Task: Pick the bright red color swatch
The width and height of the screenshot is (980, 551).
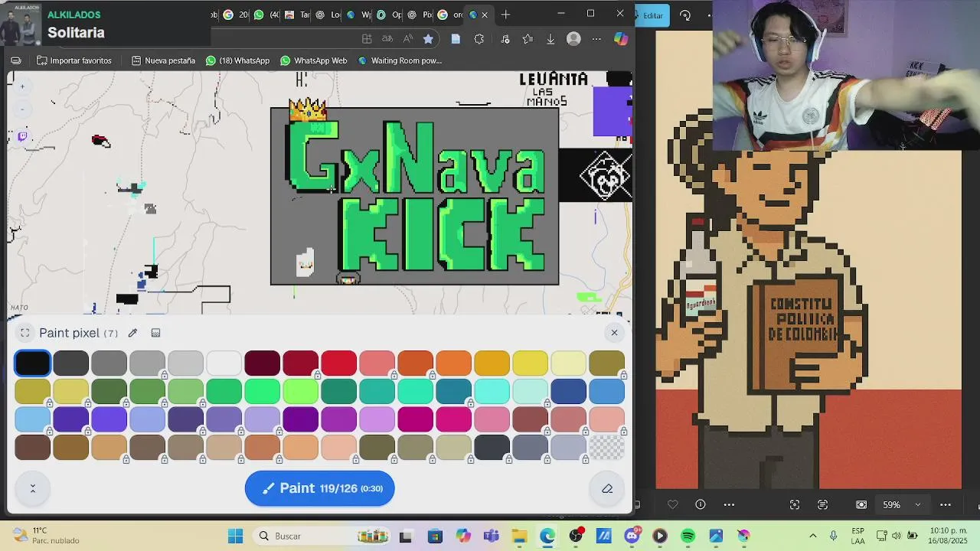Action: 338,363
